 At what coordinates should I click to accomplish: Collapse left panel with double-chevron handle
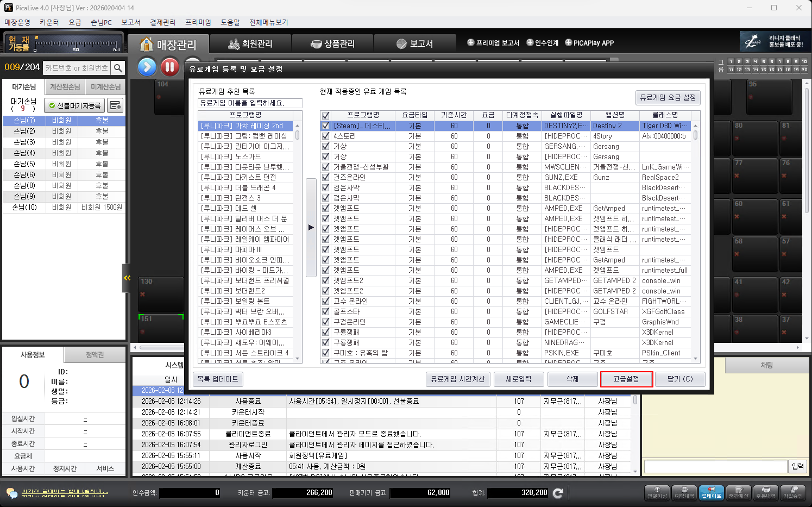tap(127, 278)
